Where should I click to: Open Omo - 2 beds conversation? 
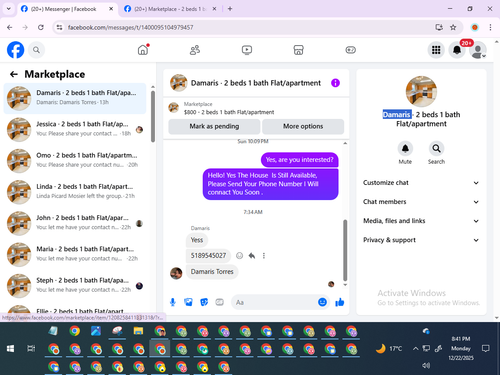pyautogui.click(x=75, y=161)
